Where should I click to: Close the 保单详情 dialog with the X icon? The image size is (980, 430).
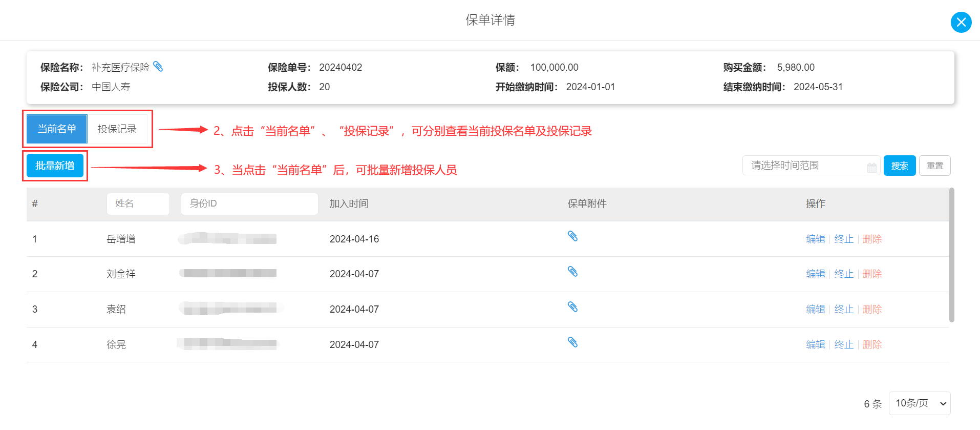click(x=961, y=22)
